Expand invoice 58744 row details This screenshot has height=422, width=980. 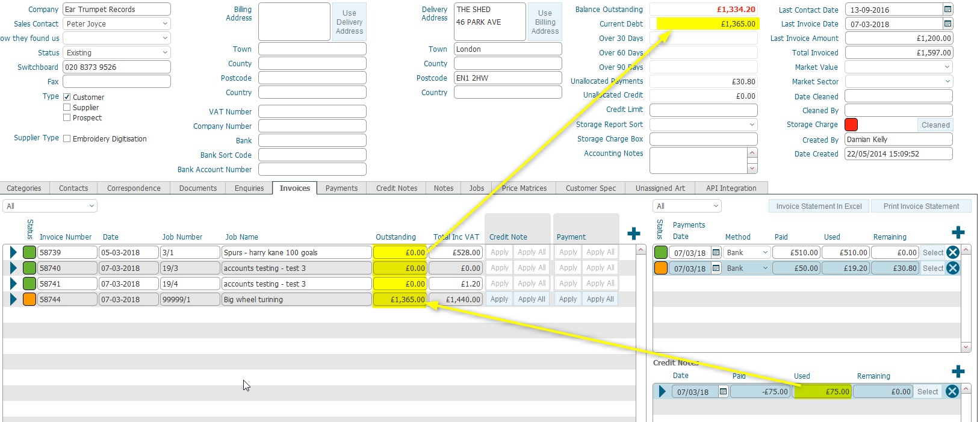coord(13,299)
